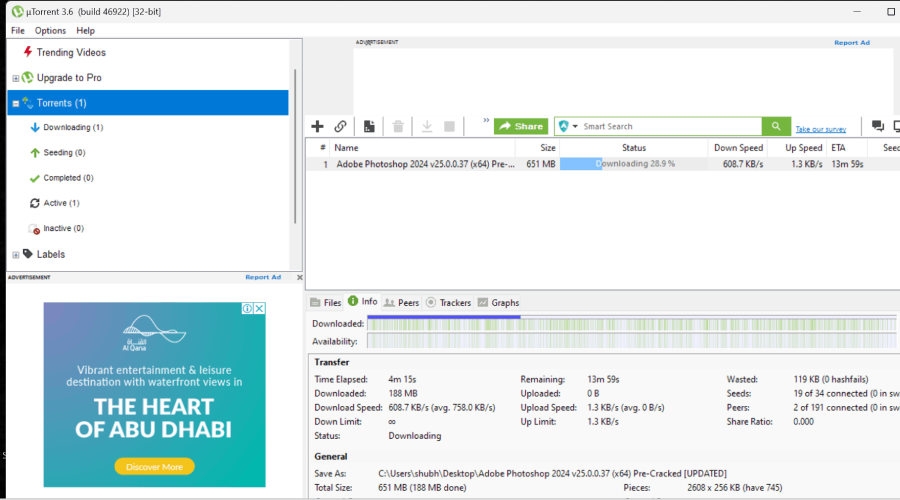Click the Add Torrent from URL link icon
This screenshot has height=500, width=900.
[340, 126]
